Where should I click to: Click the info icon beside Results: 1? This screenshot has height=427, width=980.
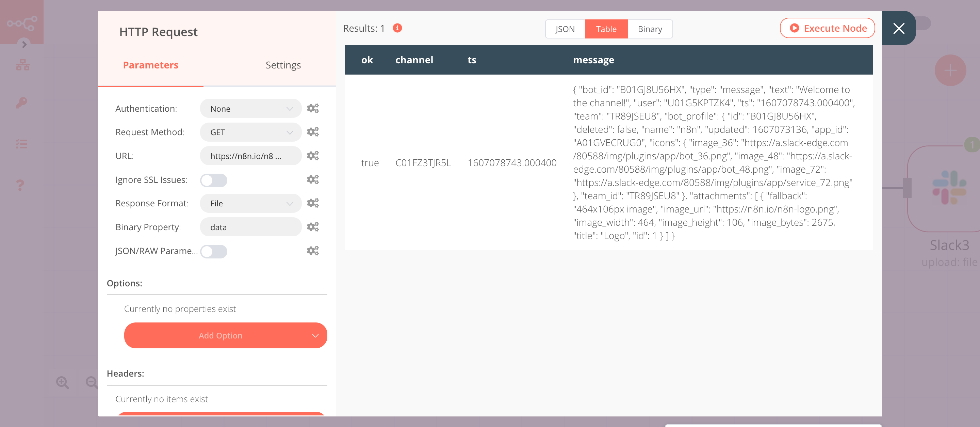[x=397, y=28]
